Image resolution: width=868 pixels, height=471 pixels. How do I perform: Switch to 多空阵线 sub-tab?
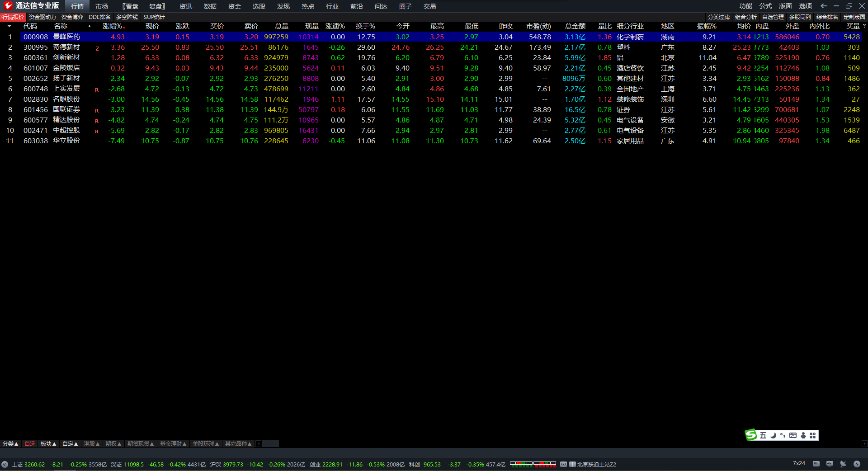pos(127,17)
